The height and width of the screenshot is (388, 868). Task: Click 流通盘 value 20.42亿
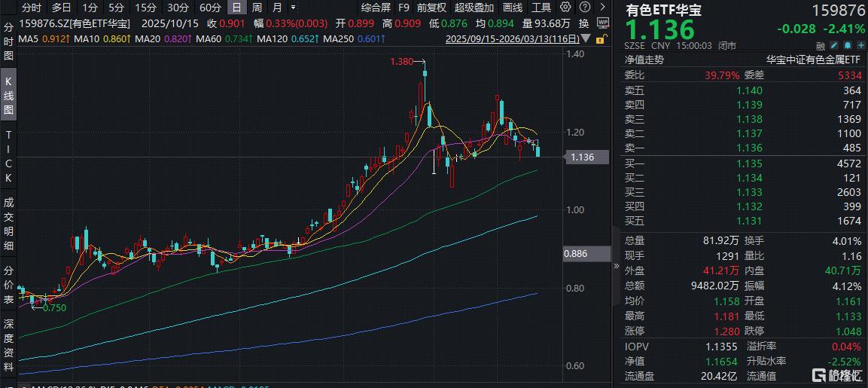click(719, 377)
